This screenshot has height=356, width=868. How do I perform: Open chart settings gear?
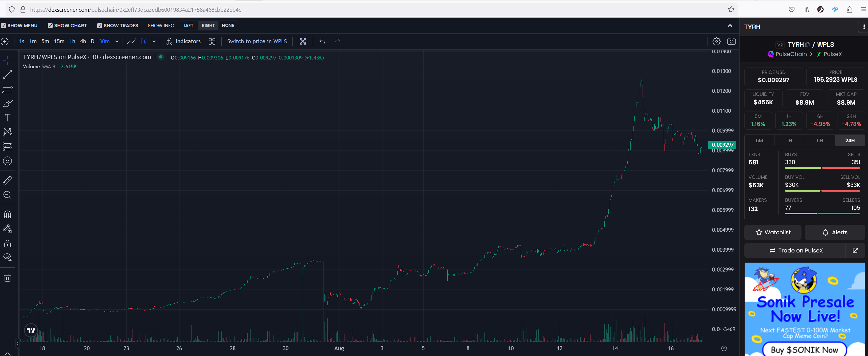(716, 41)
